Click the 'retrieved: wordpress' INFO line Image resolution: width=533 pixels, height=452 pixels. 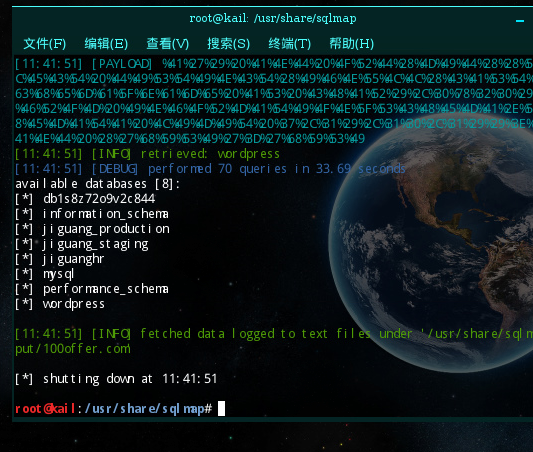[147, 154]
